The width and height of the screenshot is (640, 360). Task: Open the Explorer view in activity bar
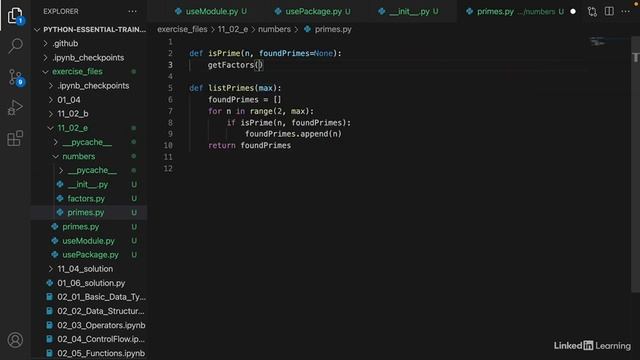click(15, 16)
